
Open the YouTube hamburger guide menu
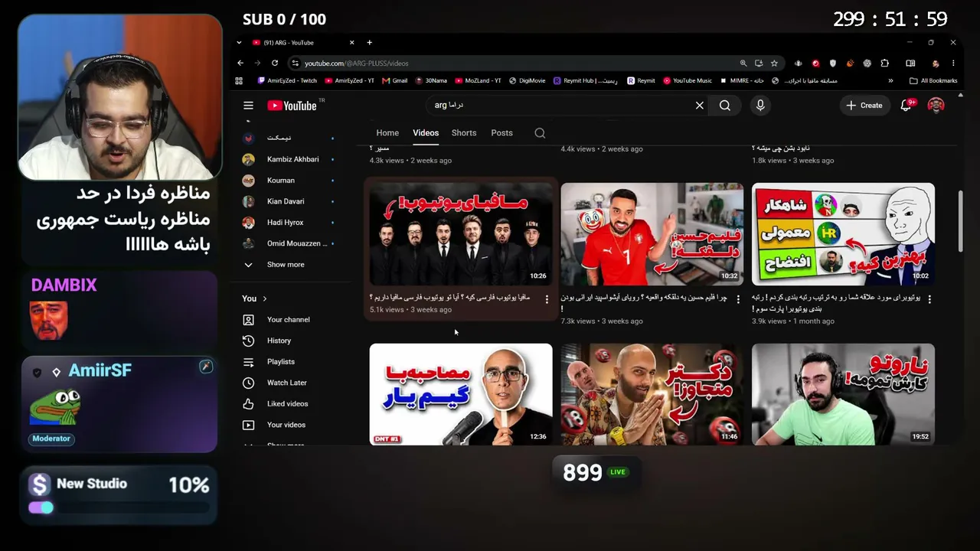(248, 106)
